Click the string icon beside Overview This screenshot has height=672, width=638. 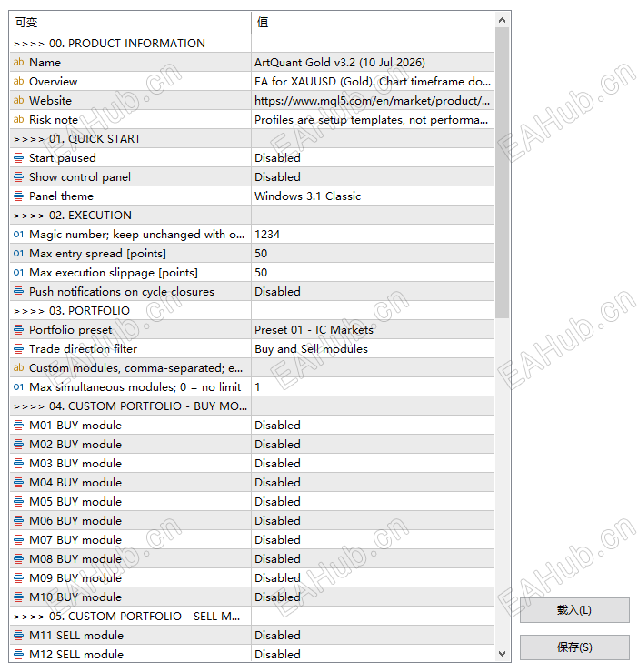coord(18,81)
